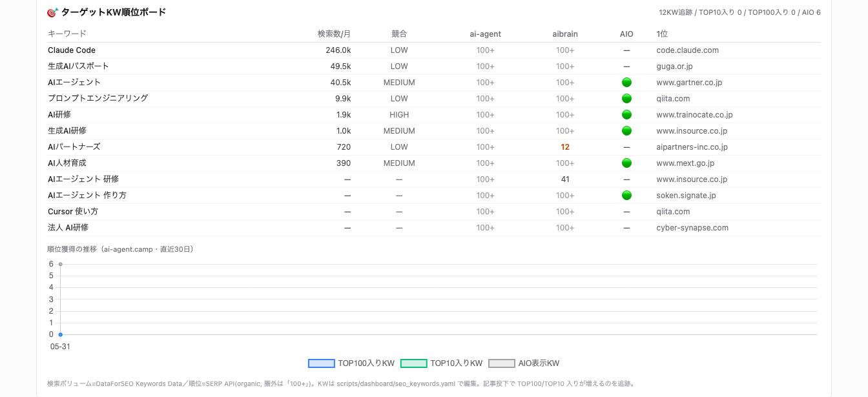Click www.gartner.co.jp domain
Image resolution: width=868 pixels, height=397 pixels.
click(689, 83)
